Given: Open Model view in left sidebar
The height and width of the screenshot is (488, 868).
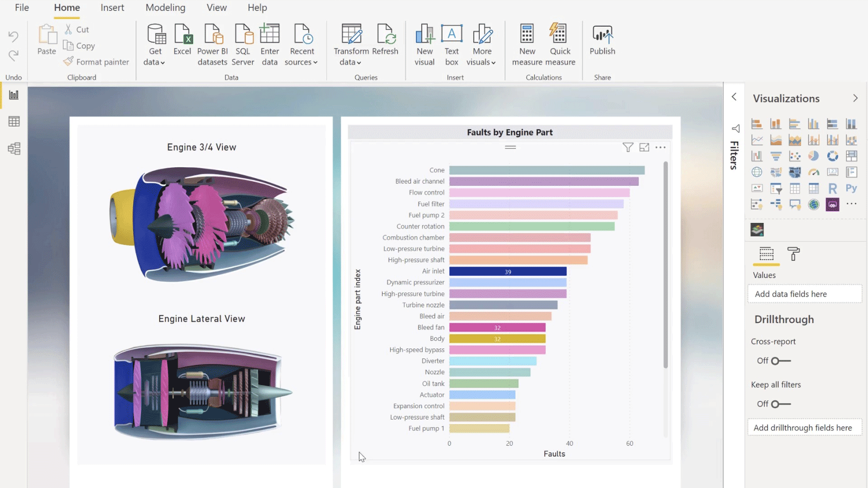Looking at the screenshot, I should [x=14, y=149].
